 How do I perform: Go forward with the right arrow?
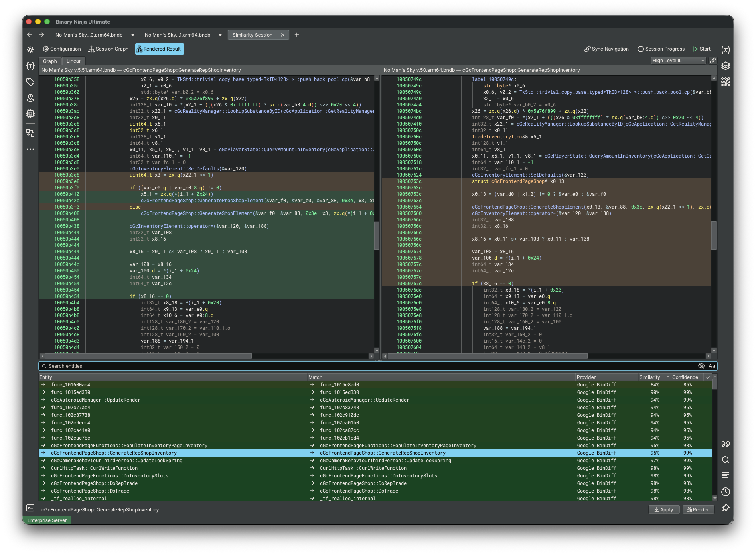tap(41, 35)
